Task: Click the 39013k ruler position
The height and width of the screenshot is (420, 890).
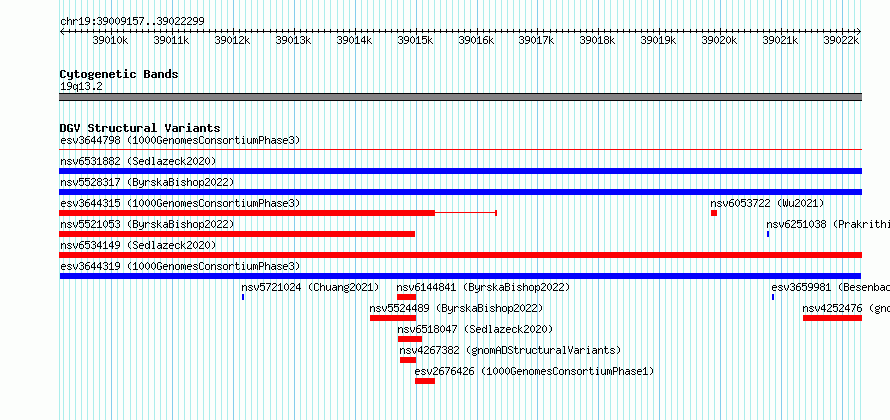Action: coord(293,40)
